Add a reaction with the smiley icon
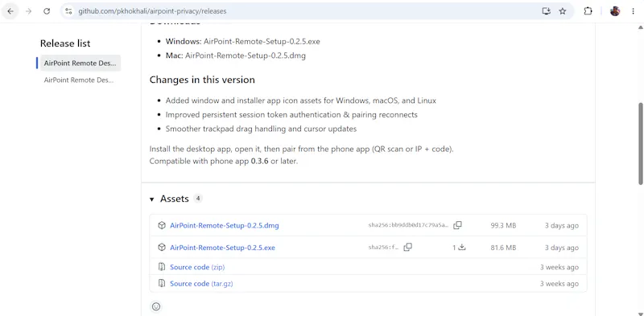This screenshot has width=644, height=316. pos(156,306)
